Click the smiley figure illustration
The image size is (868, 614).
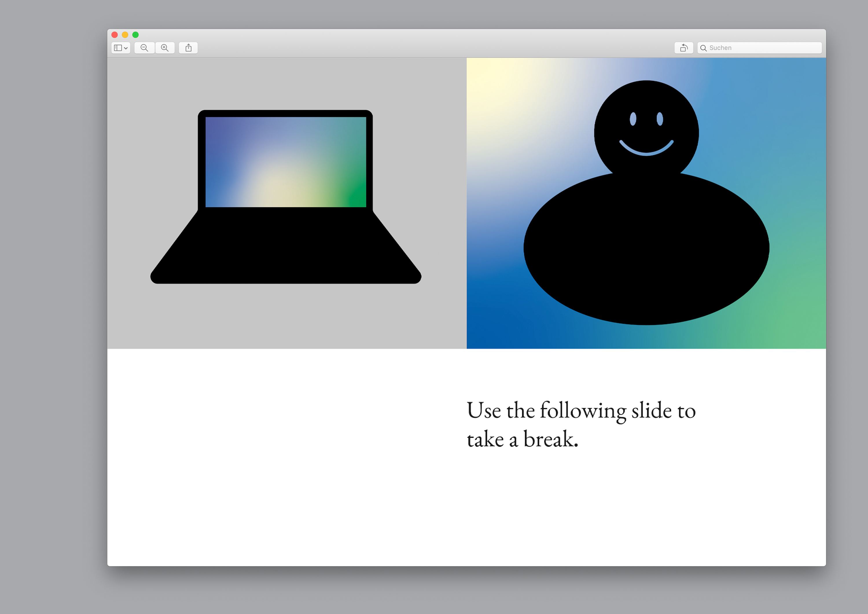[646, 202]
